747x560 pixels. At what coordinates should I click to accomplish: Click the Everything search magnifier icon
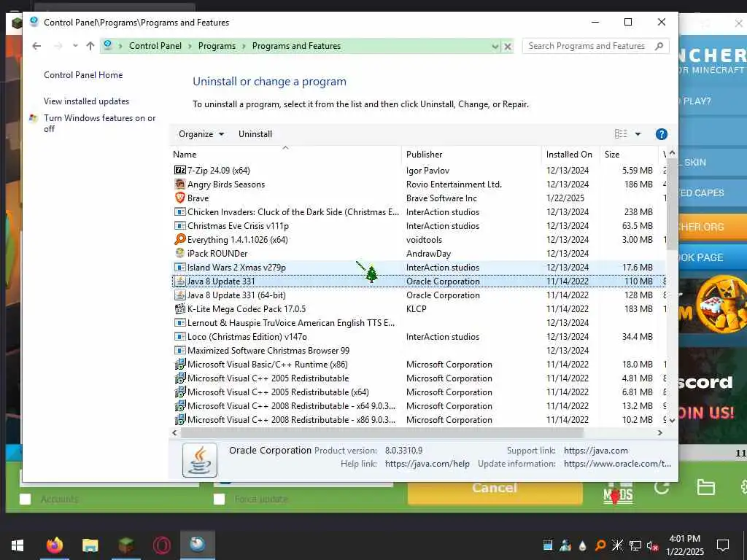[179, 239]
